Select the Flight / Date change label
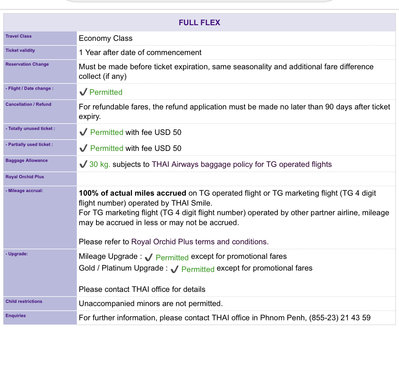Screen dimensions: 399x370 (x=29, y=88)
